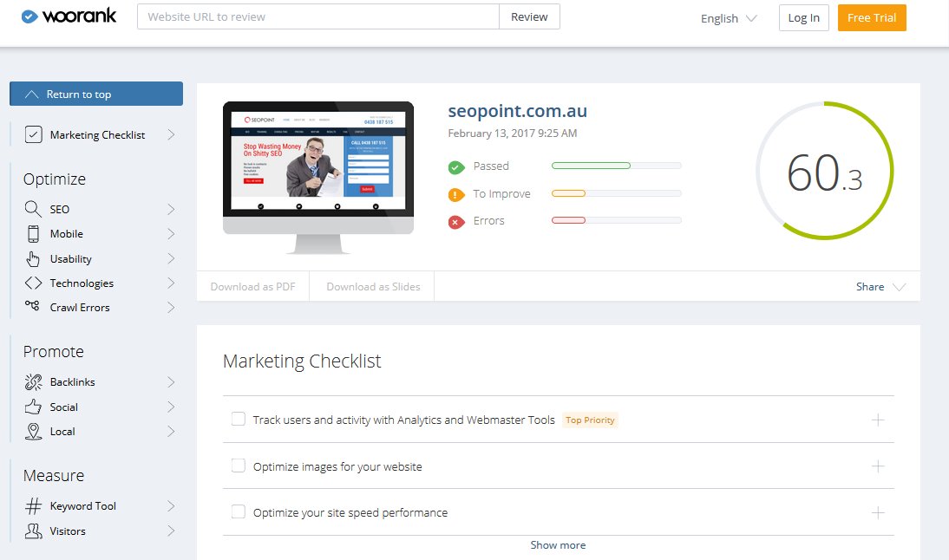Click the Show more link
Viewport: 949px width, 560px height.
pos(558,545)
